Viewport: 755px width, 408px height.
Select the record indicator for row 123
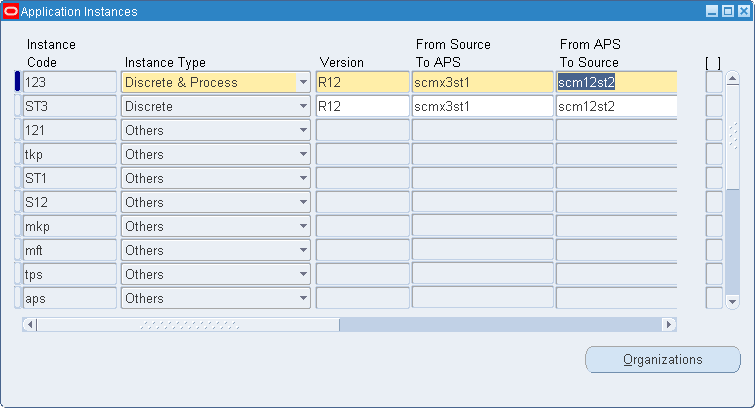pyautogui.click(x=18, y=81)
